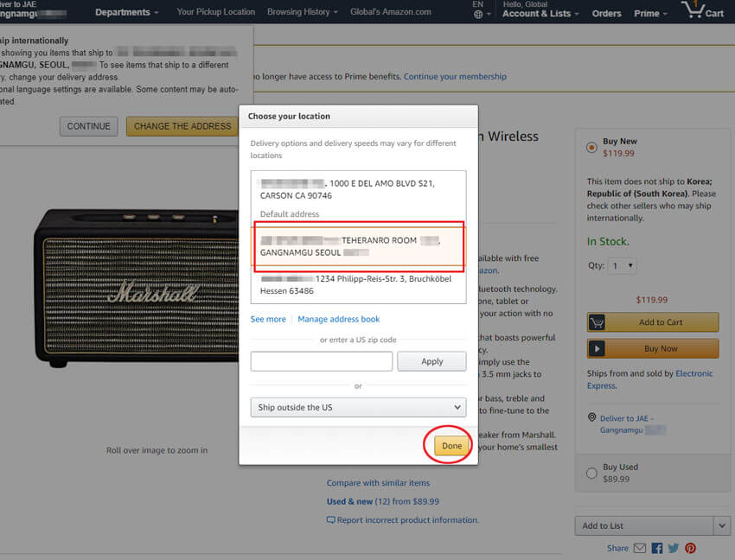Click the globe language icon
The height and width of the screenshot is (560, 735).
tap(478, 14)
